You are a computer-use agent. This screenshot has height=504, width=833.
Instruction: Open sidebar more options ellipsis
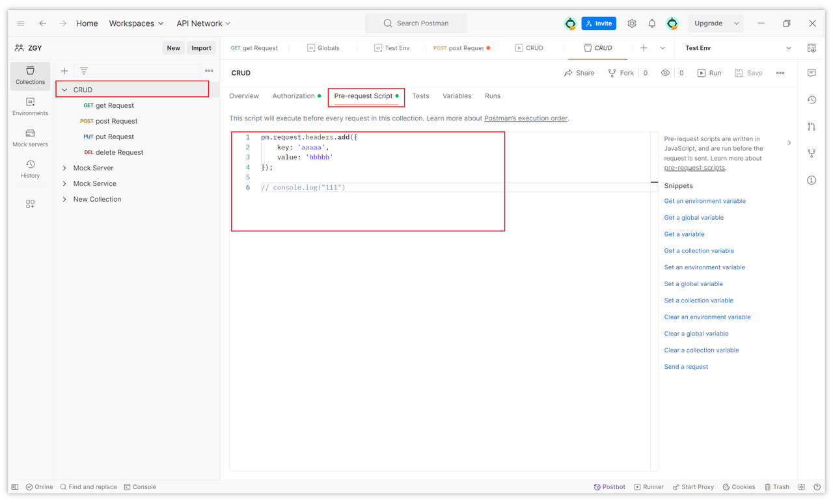[209, 71]
